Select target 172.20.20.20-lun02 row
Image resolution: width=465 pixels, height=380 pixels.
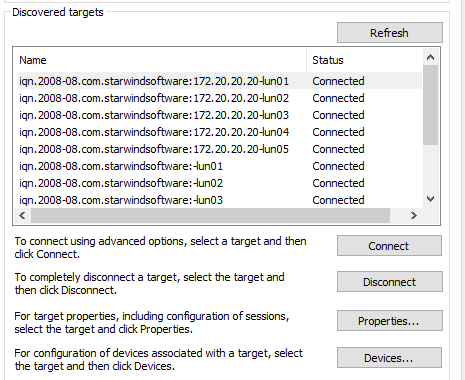click(220, 98)
